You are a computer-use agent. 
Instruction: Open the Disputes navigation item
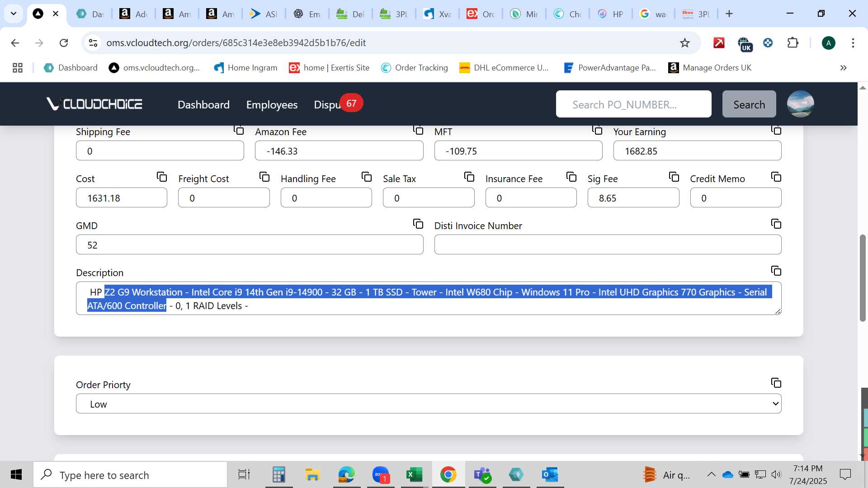pos(327,104)
